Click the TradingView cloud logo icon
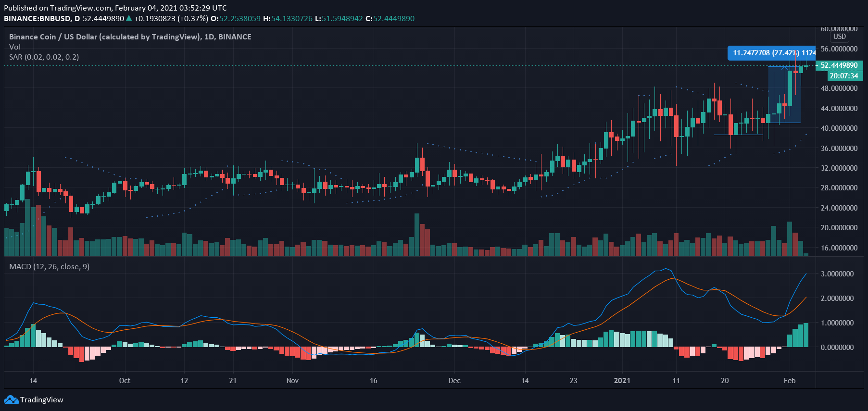The height and width of the screenshot is (411, 868). pyautogui.click(x=11, y=400)
